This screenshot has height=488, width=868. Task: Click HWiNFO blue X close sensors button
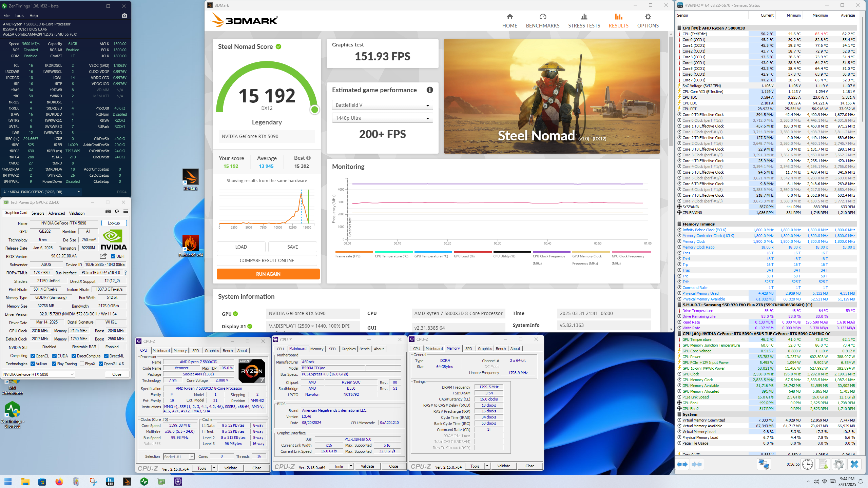pyautogui.click(x=854, y=464)
